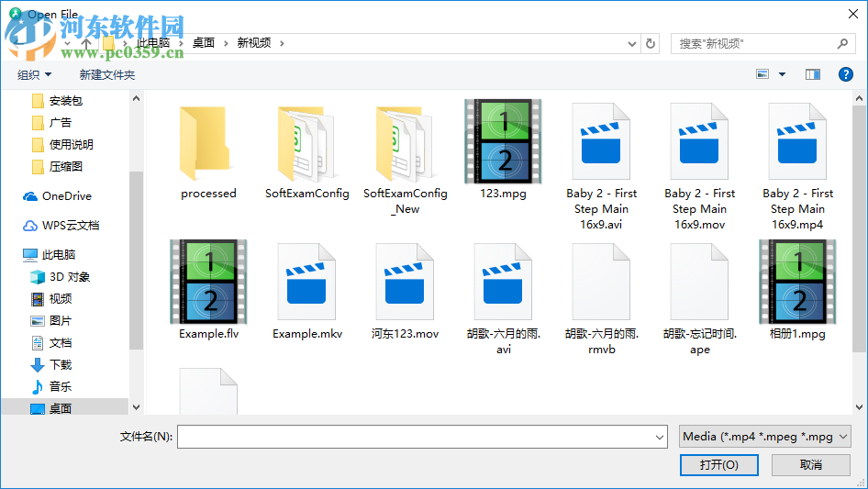Click 新建文件夹 button
This screenshot has width=868, height=489.
[x=106, y=74]
